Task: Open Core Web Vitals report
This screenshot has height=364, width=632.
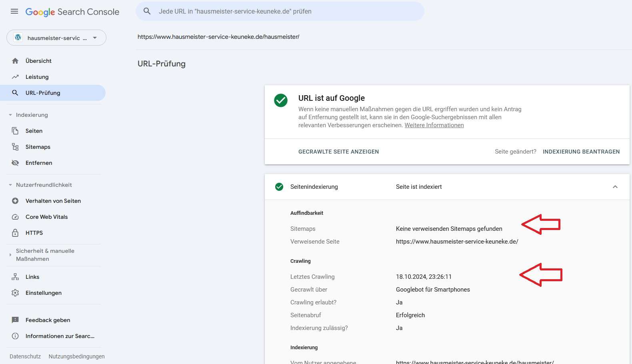Action: tap(53, 217)
